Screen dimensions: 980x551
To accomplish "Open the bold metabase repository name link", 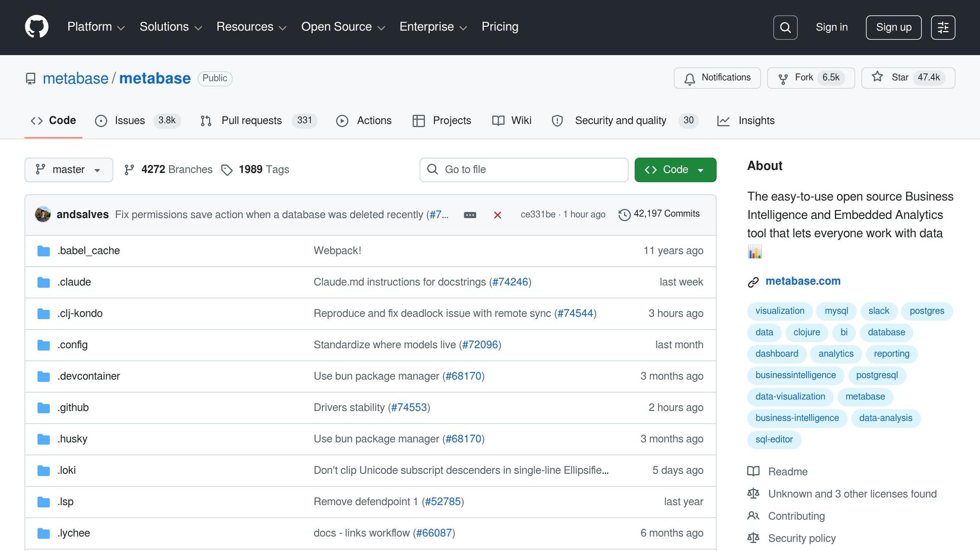I will pos(155,78).
